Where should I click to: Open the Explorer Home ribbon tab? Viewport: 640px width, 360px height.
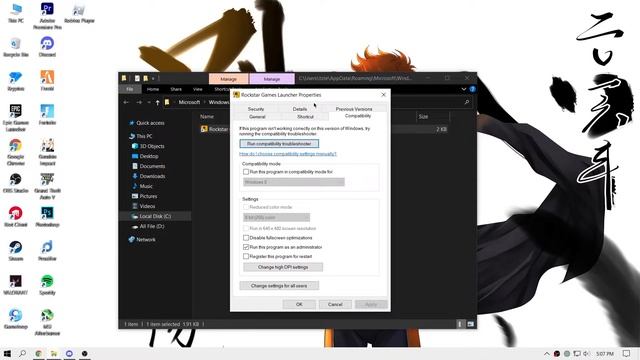153,89
